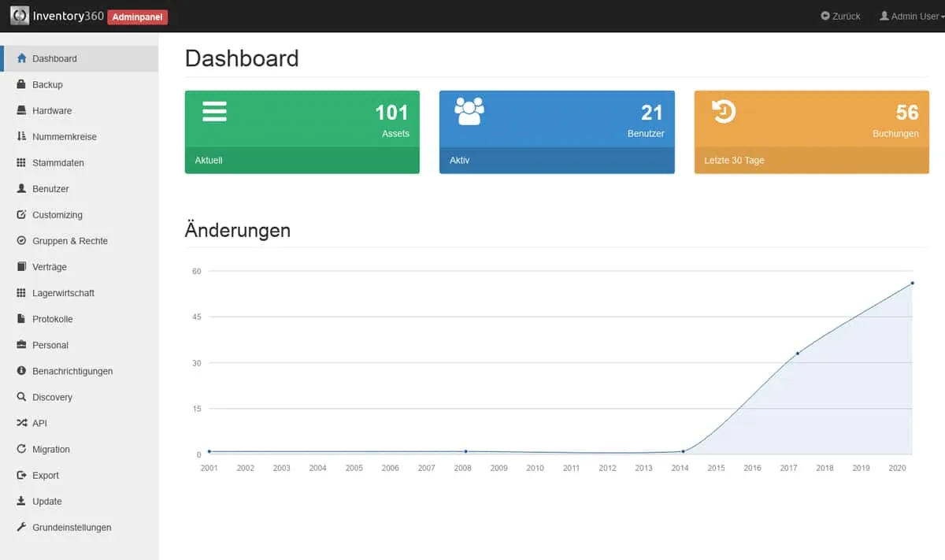
Task: Click the Aktuell footer of Assets card
Action: (x=302, y=160)
